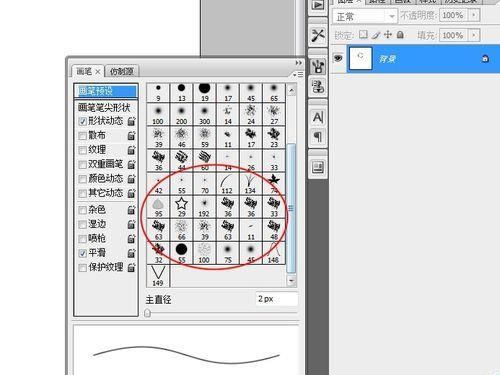Click the 背景 layer thumbnail

[x=360, y=58]
